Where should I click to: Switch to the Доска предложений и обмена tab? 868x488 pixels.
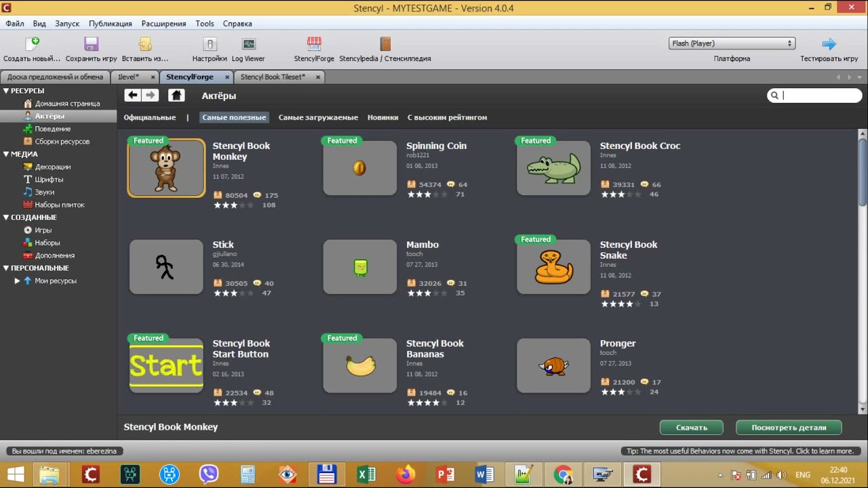click(55, 77)
